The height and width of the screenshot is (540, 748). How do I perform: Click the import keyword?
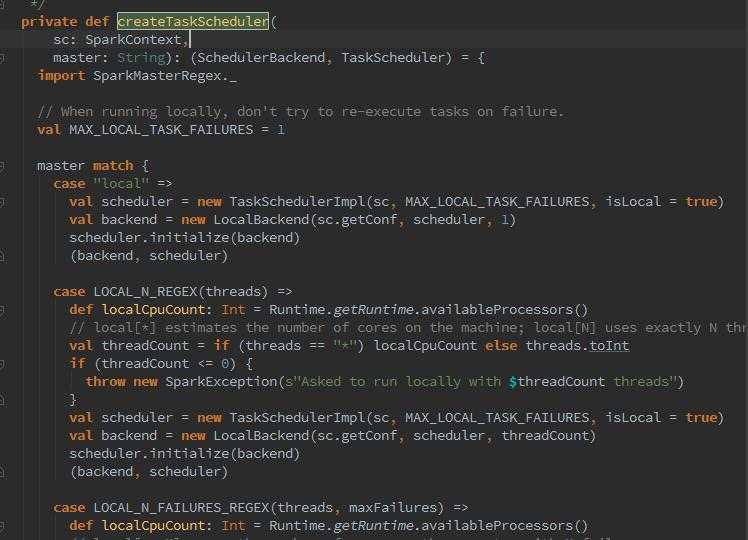click(x=61, y=76)
